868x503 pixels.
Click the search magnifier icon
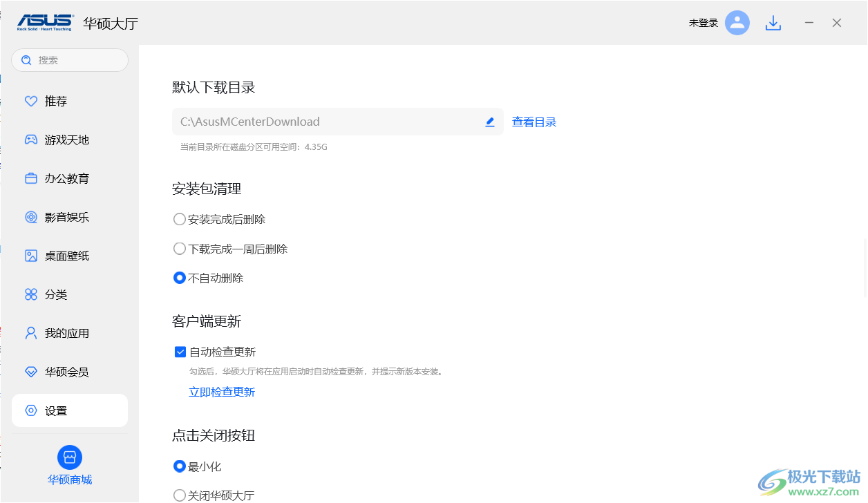click(x=26, y=60)
